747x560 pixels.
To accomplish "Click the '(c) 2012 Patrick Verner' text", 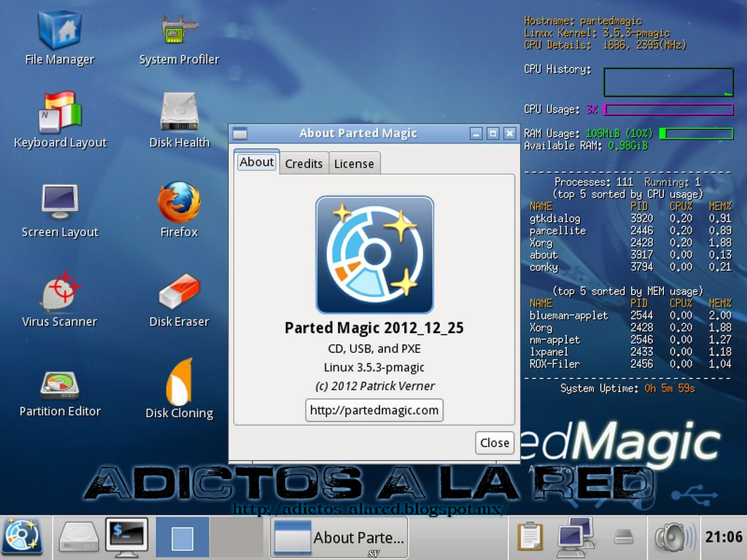I will pos(375,386).
